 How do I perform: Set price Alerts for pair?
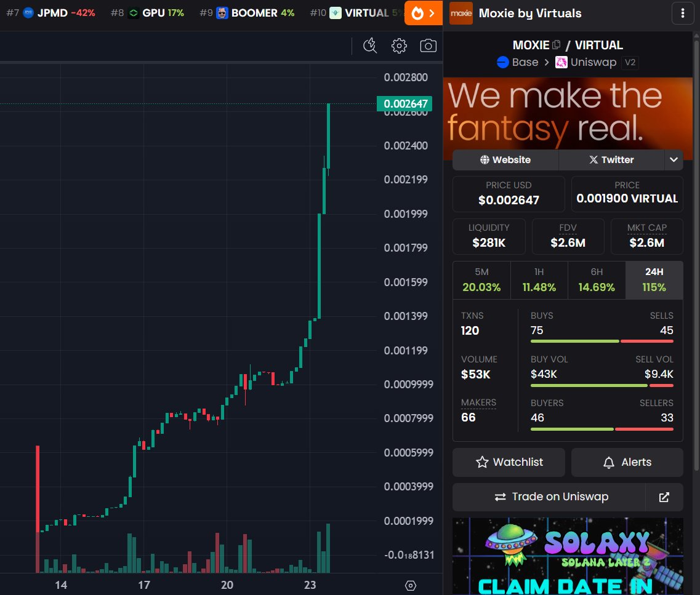click(627, 462)
